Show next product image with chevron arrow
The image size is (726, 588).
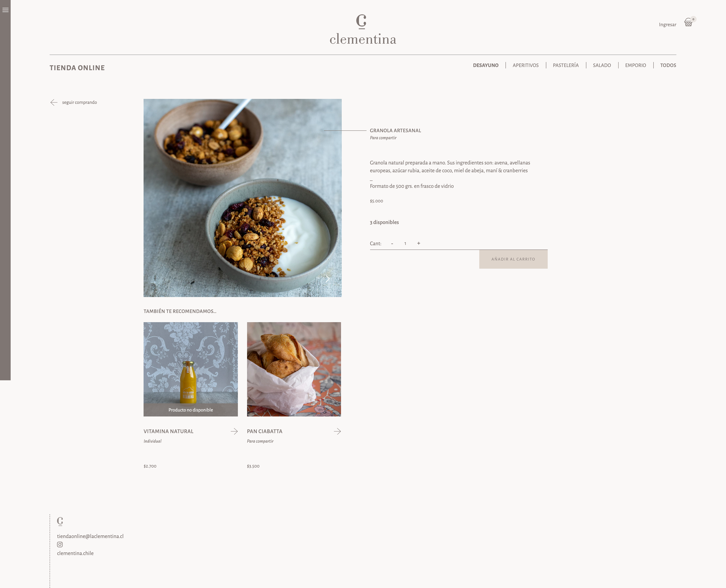(327, 279)
